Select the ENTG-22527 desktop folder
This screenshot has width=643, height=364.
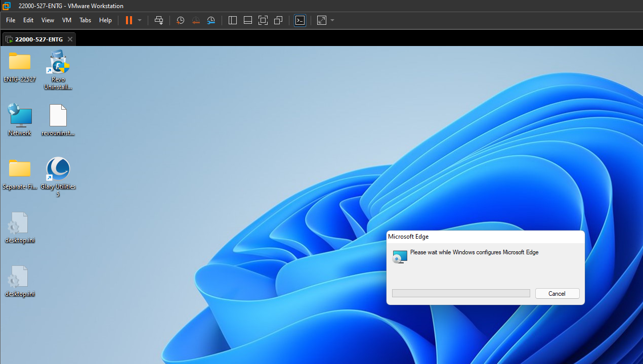(x=20, y=67)
